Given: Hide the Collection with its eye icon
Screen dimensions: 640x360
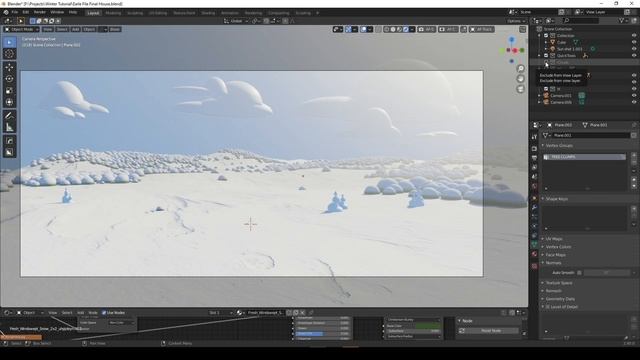Looking at the screenshot, I should coord(634,36).
